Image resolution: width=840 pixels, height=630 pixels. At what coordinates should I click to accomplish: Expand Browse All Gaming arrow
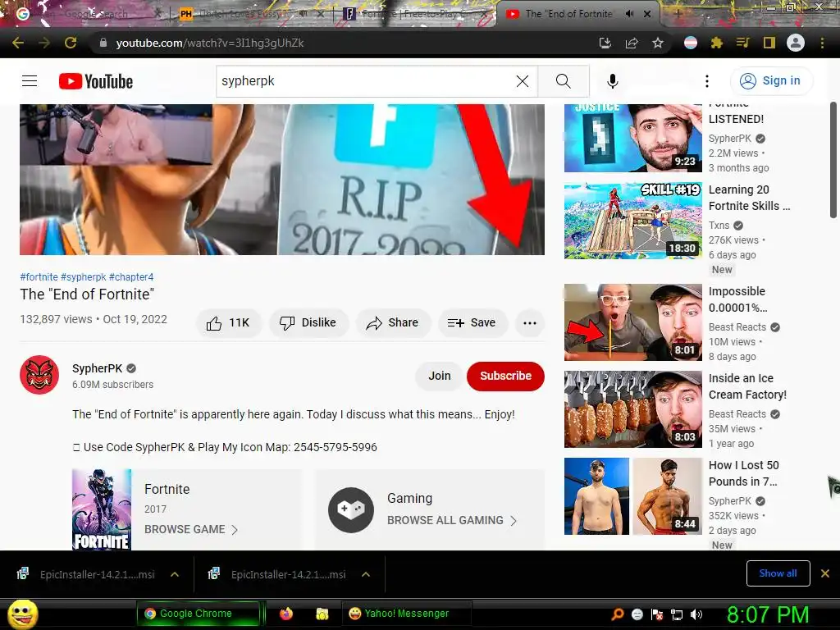click(x=514, y=521)
